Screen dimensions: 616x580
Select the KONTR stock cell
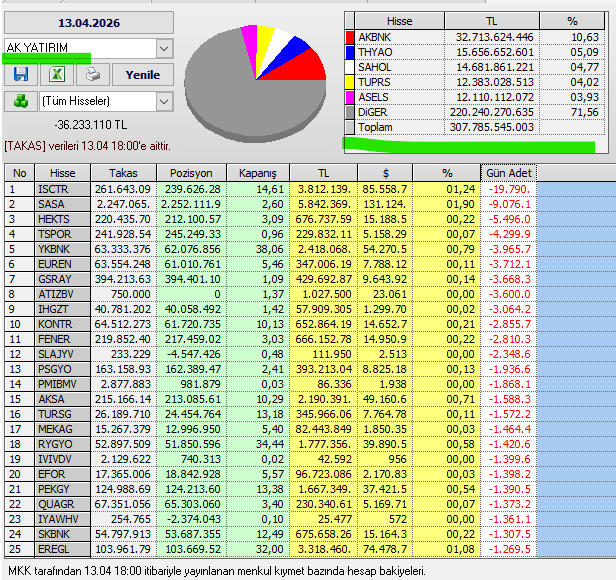pos(62,324)
